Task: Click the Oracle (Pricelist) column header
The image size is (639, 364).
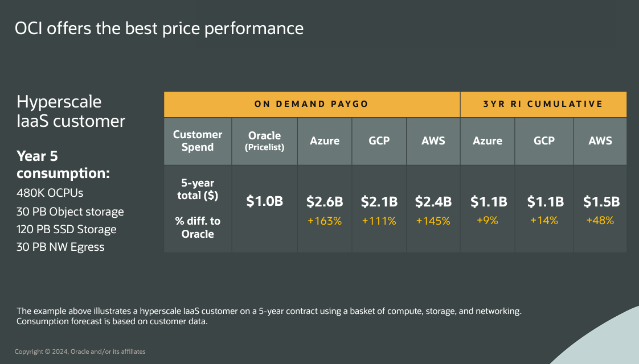Action: [265, 140]
